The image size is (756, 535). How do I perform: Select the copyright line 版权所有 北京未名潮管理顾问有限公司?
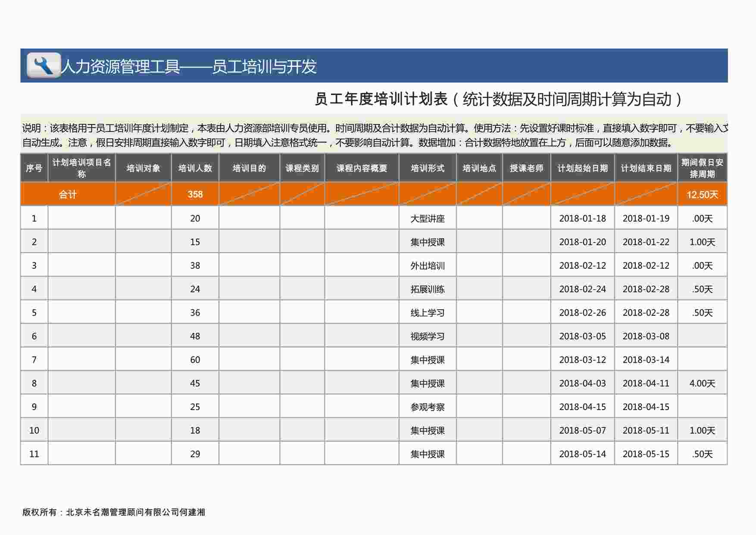pyautogui.click(x=114, y=512)
